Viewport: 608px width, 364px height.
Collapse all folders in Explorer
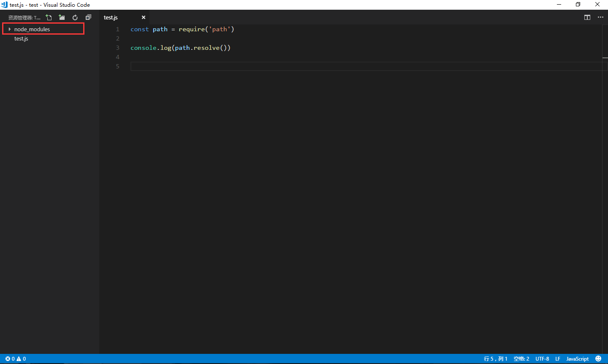point(88,17)
